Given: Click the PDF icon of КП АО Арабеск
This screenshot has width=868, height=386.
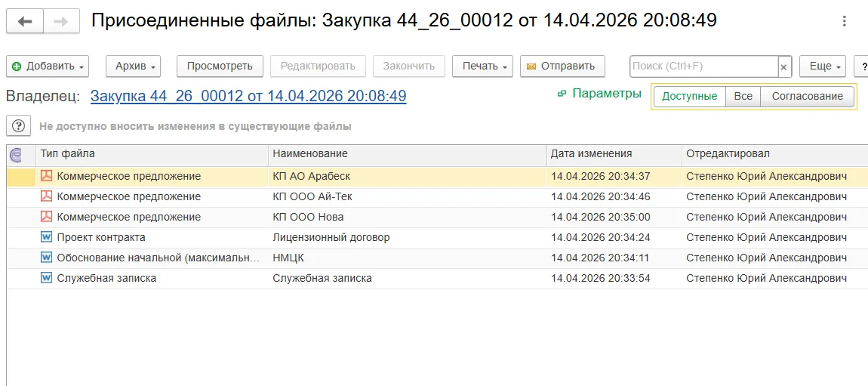Looking at the screenshot, I should point(47,176).
